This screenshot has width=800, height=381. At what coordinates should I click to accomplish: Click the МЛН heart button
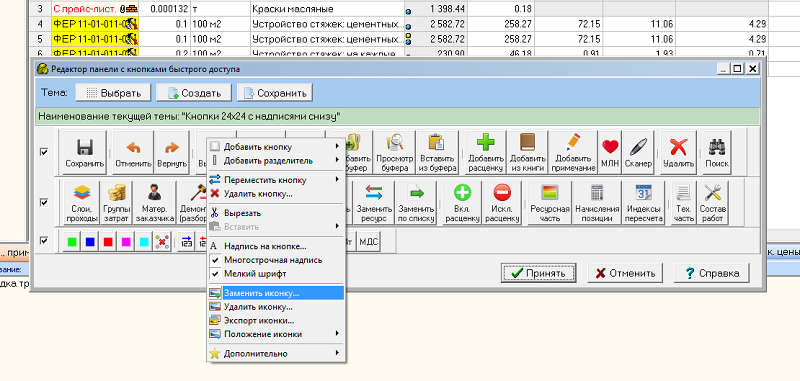(610, 152)
